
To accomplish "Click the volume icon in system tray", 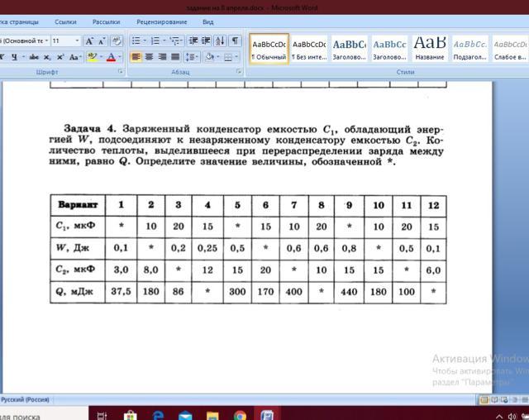I will point(512,417).
